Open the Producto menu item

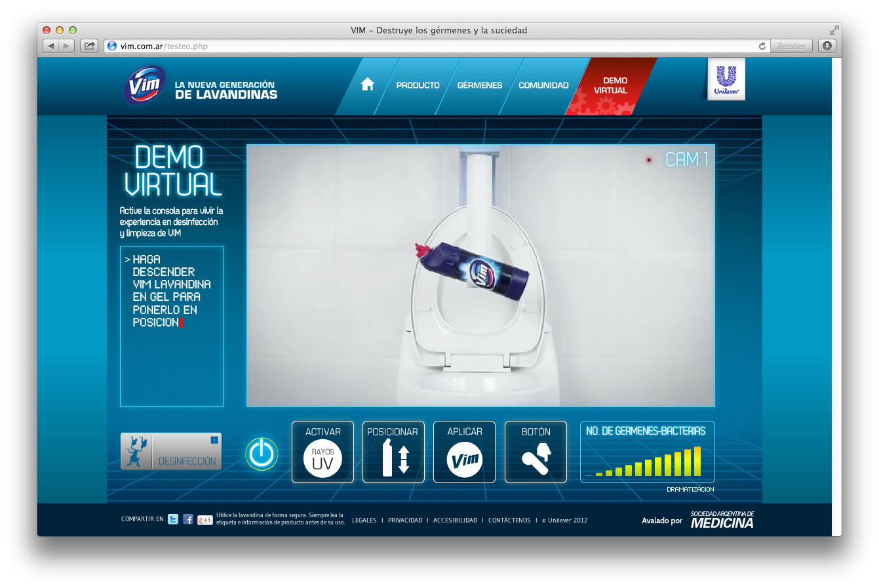point(418,85)
